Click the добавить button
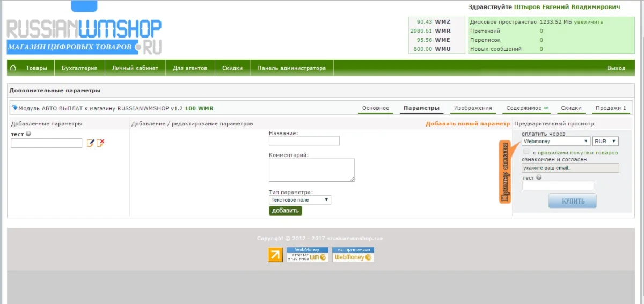This screenshot has width=644, height=304. [286, 211]
